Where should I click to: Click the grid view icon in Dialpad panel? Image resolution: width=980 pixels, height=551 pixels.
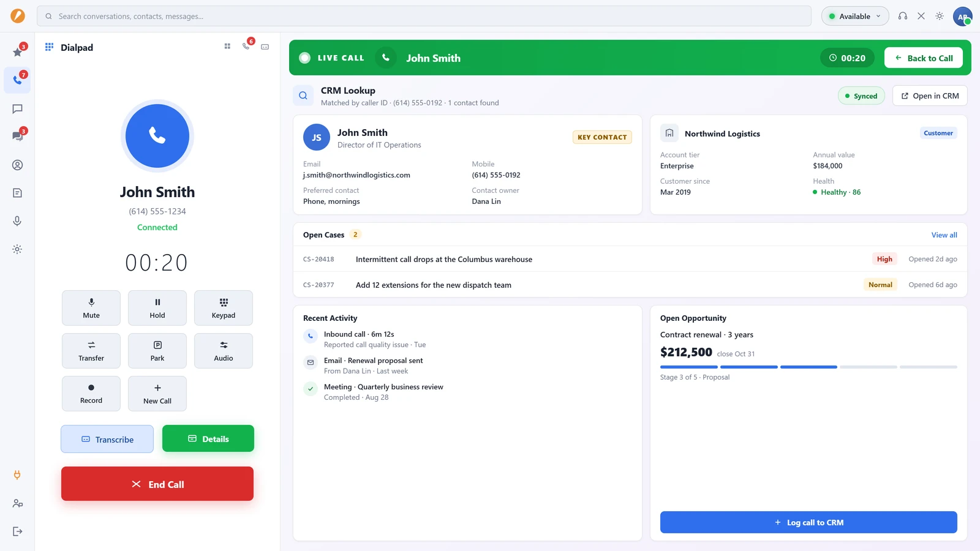227,47
